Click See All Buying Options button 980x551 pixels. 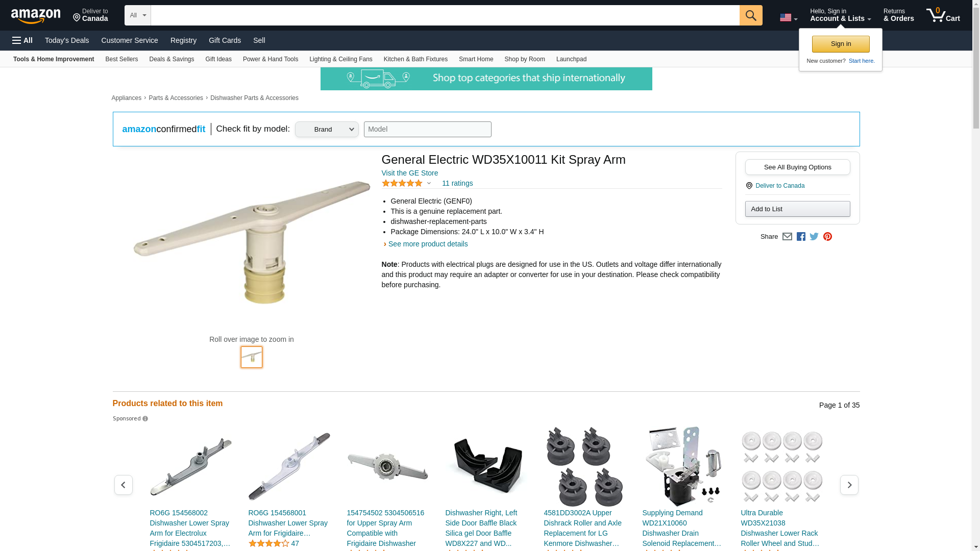[x=797, y=167]
